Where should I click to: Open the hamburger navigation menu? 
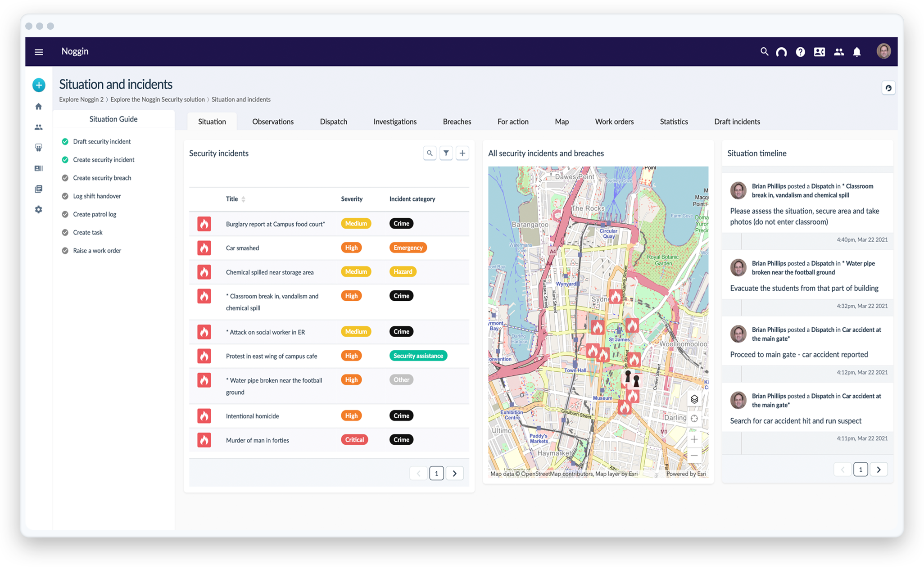click(x=39, y=52)
